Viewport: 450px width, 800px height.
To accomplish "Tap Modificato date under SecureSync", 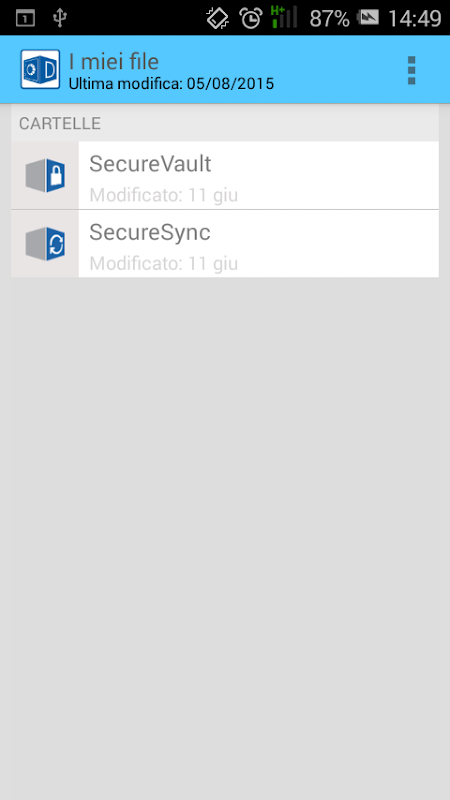I will [x=164, y=264].
